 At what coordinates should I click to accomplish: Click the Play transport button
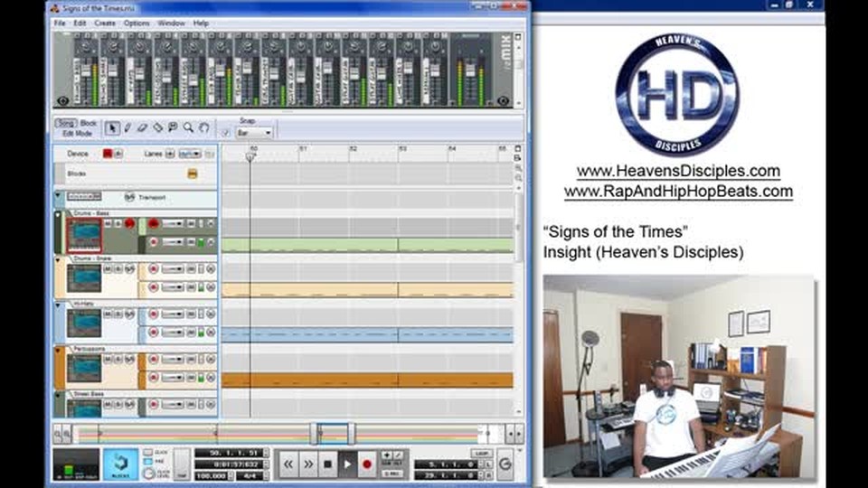click(347, 465)
